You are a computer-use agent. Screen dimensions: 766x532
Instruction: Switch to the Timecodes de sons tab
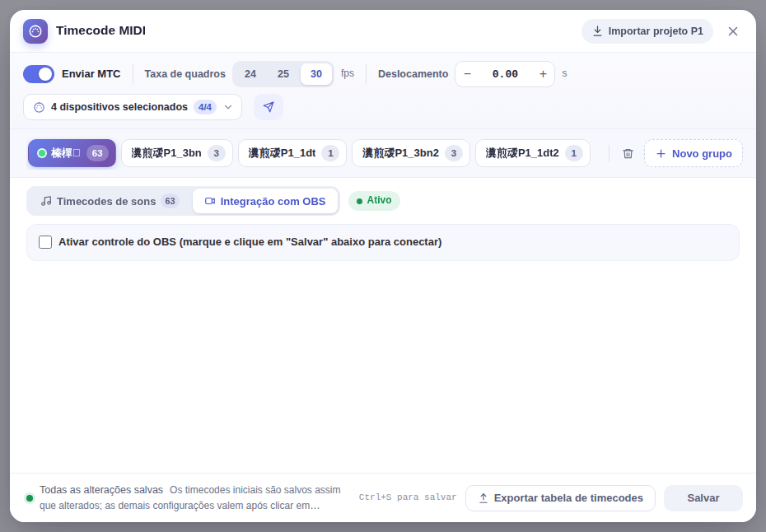click(110, 201)
